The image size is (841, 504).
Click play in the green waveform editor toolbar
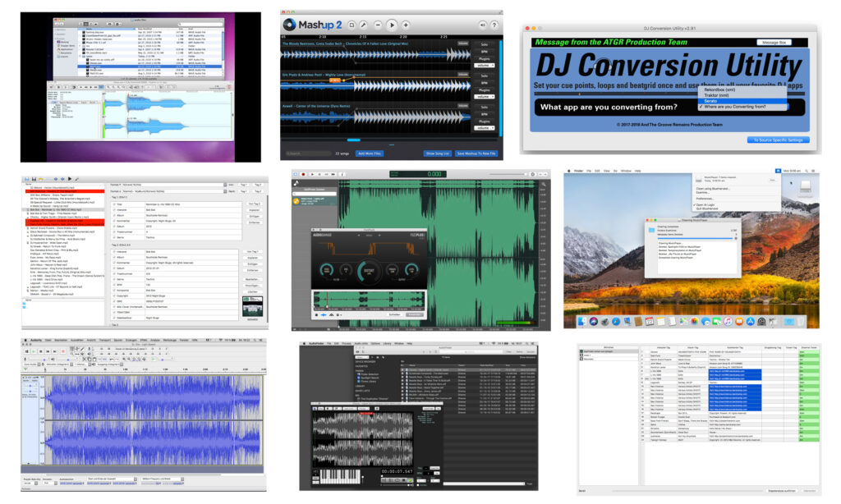pos(312,174)
